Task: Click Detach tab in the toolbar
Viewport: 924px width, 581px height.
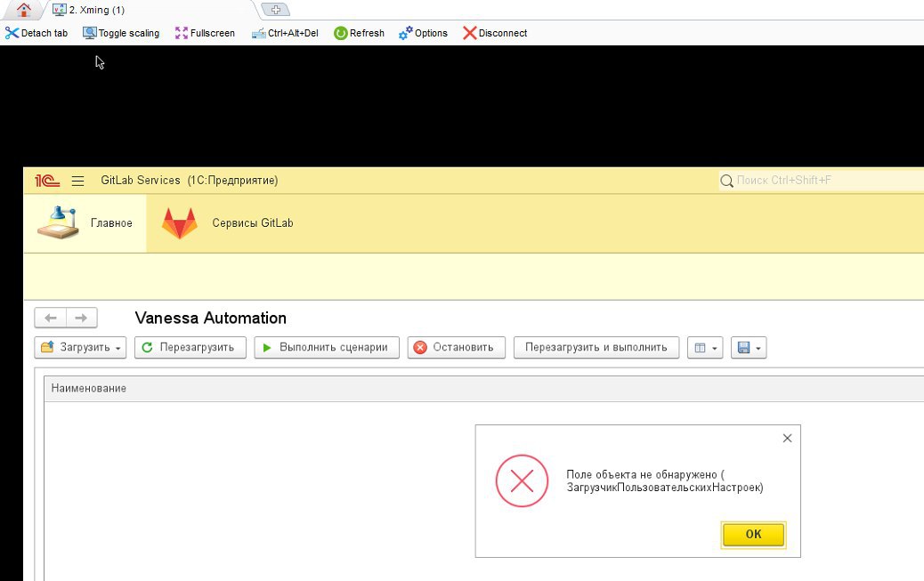Action: point(36,33)
